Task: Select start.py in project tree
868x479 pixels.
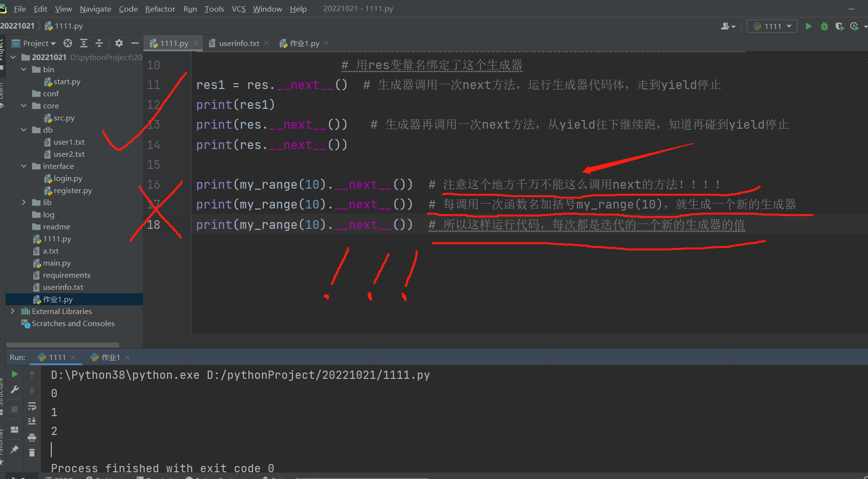Action: 67,81
